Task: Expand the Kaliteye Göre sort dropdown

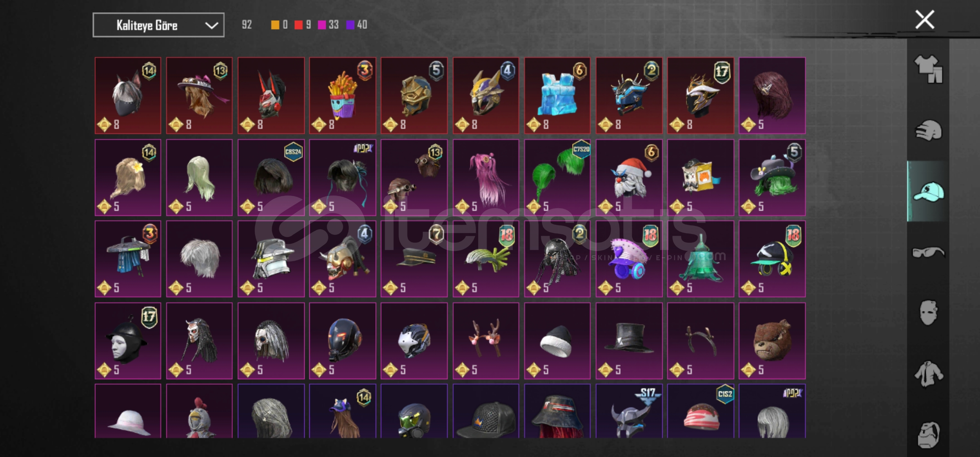Action: pyautogui.click(x=158, y=25)
